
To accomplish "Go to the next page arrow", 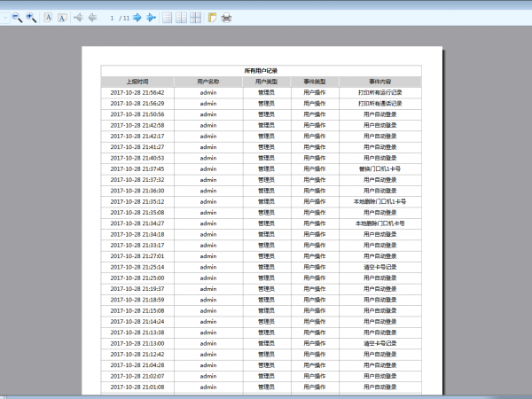I will tap(137, 18).
